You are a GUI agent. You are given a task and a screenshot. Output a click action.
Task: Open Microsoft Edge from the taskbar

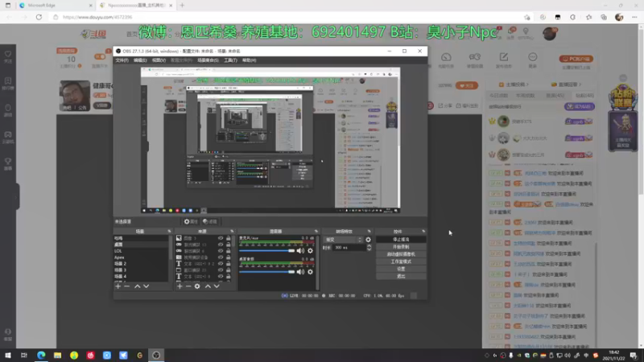(x=41, y=355)
